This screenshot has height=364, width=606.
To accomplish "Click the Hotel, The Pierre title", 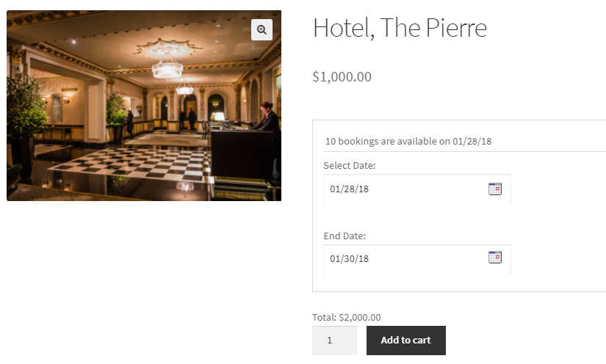I will [x=400, y=28].
